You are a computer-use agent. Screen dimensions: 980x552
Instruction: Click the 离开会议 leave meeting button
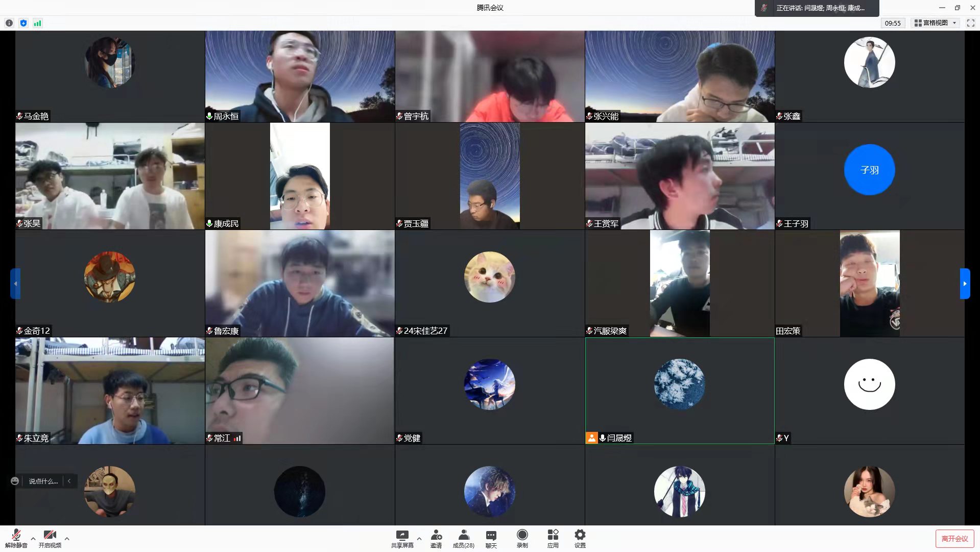pyautogui.click(x=954, y=539)
